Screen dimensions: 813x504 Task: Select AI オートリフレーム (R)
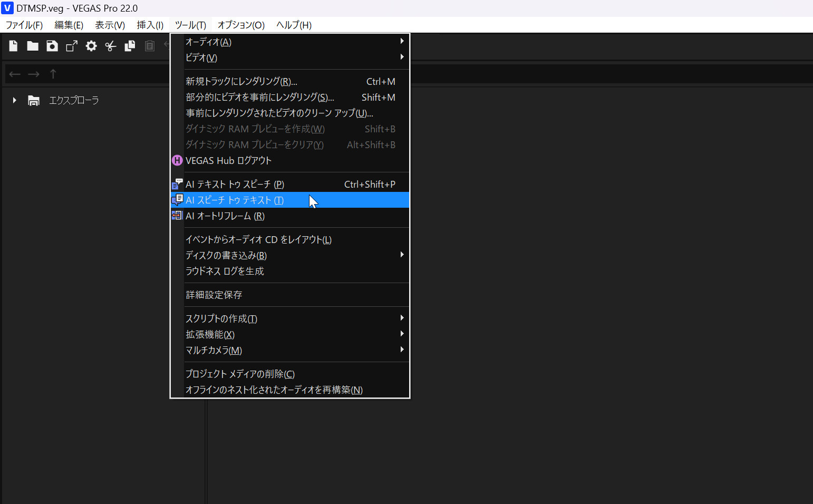coord(290,216)
